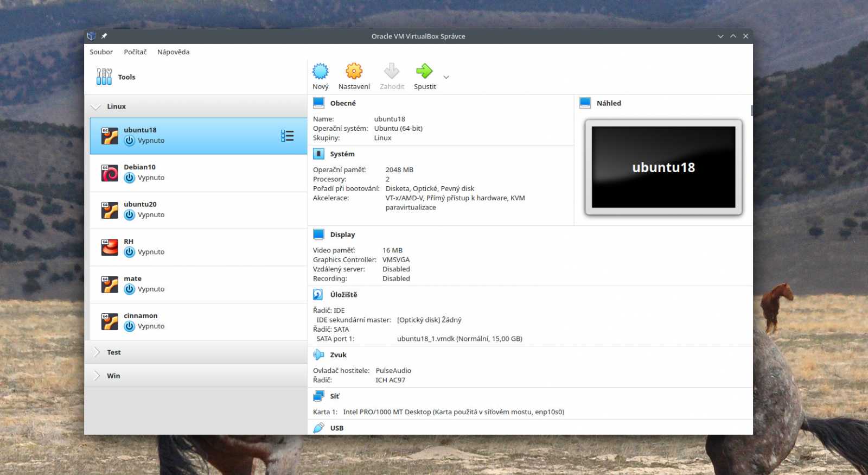The width and height of the screenshot is (868, 475).
Task: Start the VM with Spustit arrow
Action: click(424, 71)
